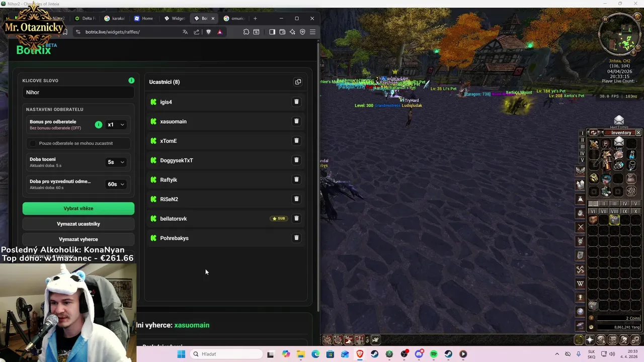Open Discord from the taskbar
The width and height of the screenshot is (644, 362).
pos(419,354)
